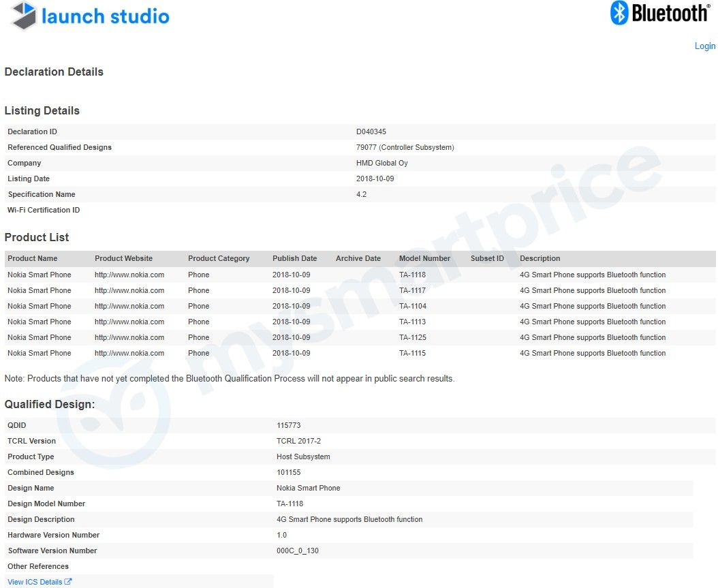Click the Other References label
This screenshot has width=718, height=588.
38,566
